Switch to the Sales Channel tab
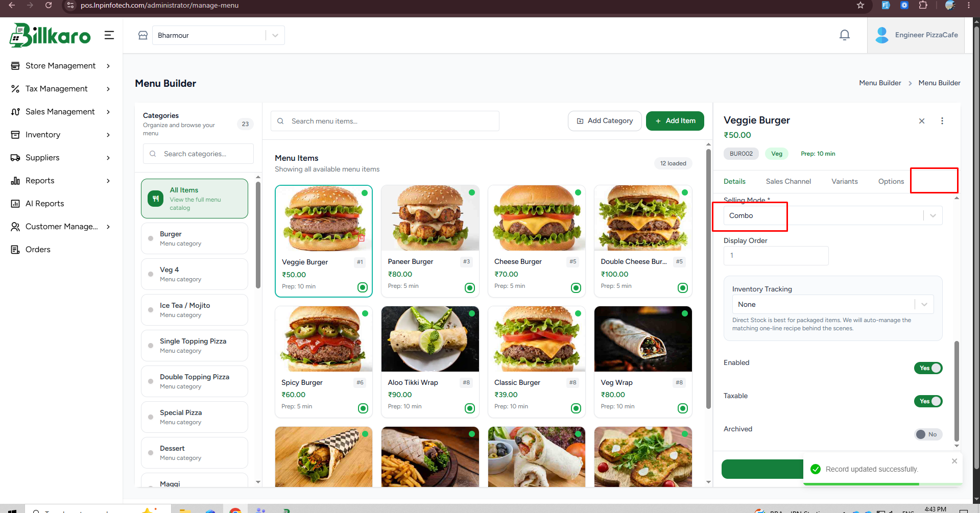The width and height of the screenshot is (980, 513). tap(788, 181)
